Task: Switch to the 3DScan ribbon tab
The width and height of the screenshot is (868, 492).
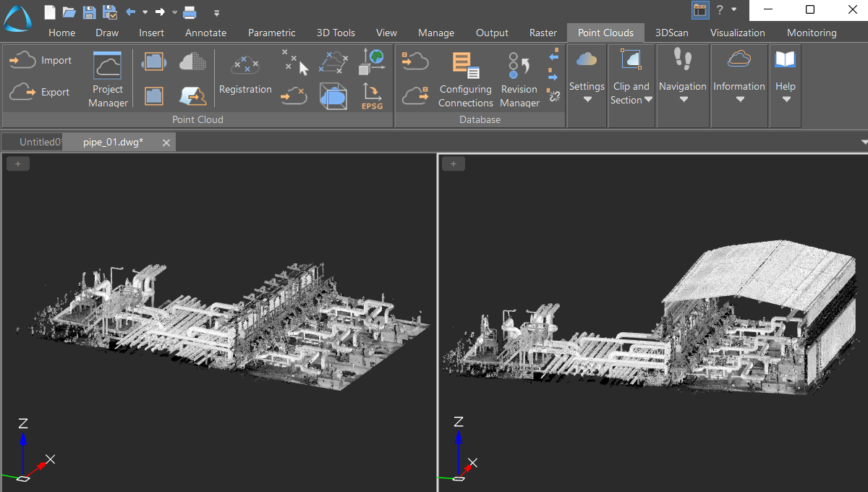Action: click(x=671, y=33)
